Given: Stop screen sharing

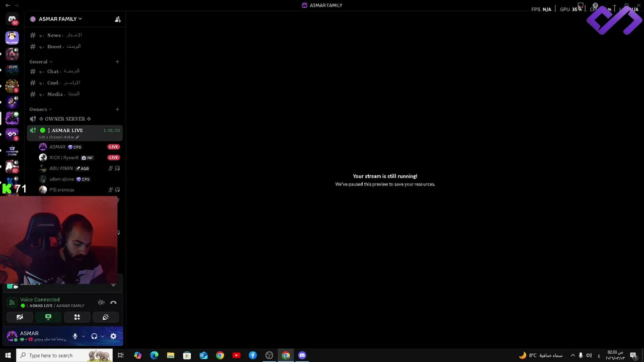Looking at the screenshot, I should click(48, 317).
